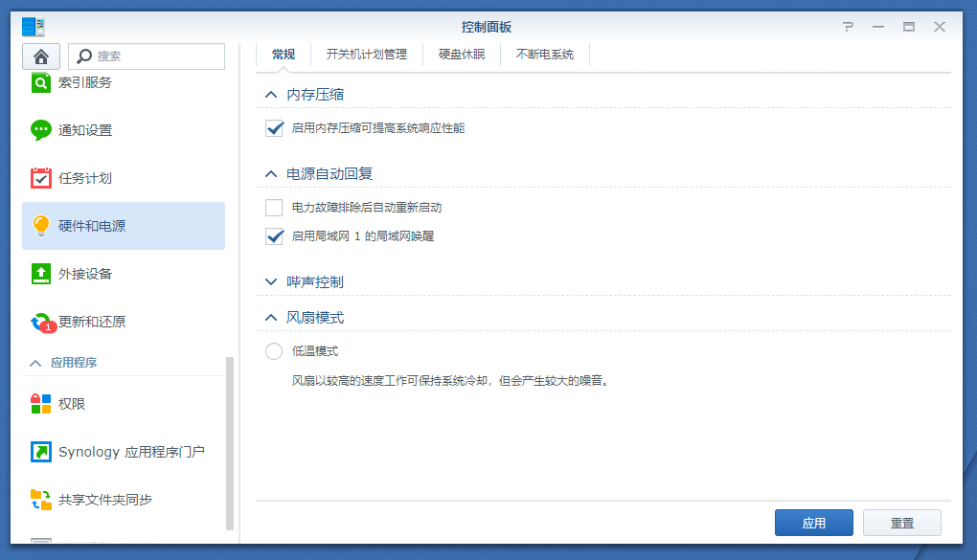Click the 通知设置 chat bubble icon
The height and width of the screenshot is (560, 977).
(x=41, y=130)
